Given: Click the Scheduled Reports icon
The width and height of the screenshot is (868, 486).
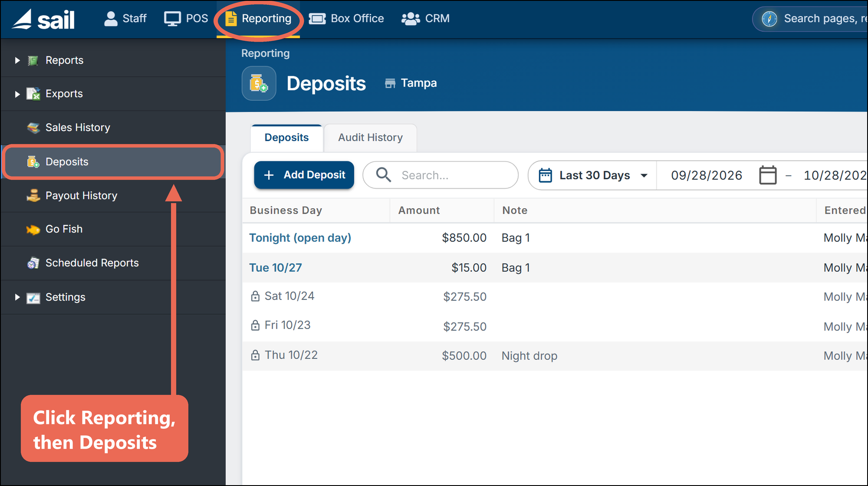Looking at the screenshot, I should (33, 263).
